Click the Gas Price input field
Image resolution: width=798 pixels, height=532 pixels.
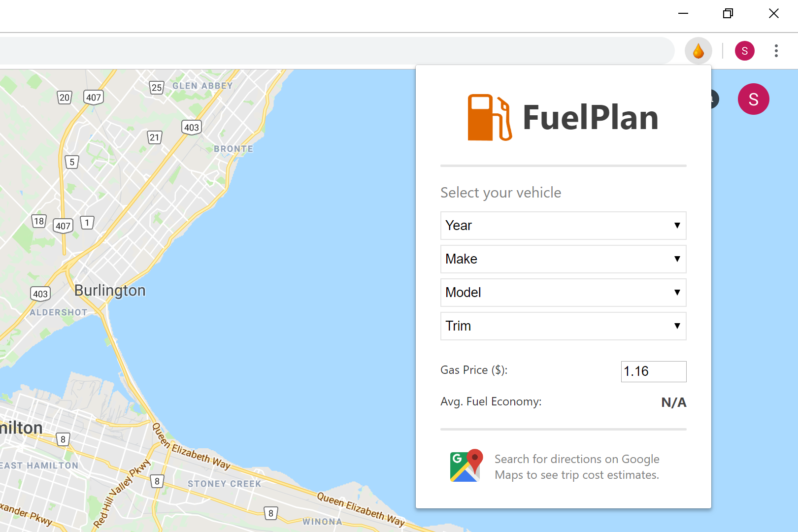click(x=653, y=371)
